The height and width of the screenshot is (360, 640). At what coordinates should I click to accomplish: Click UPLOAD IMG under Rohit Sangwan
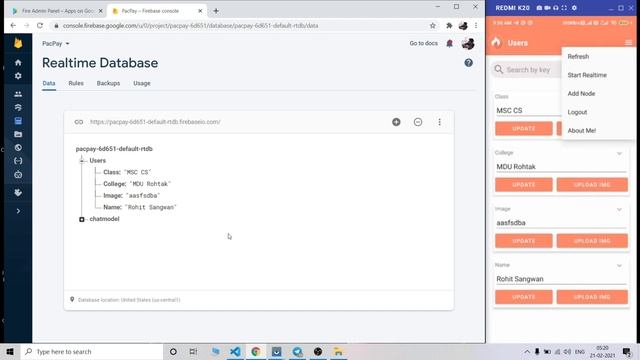[x=592, y=297]
